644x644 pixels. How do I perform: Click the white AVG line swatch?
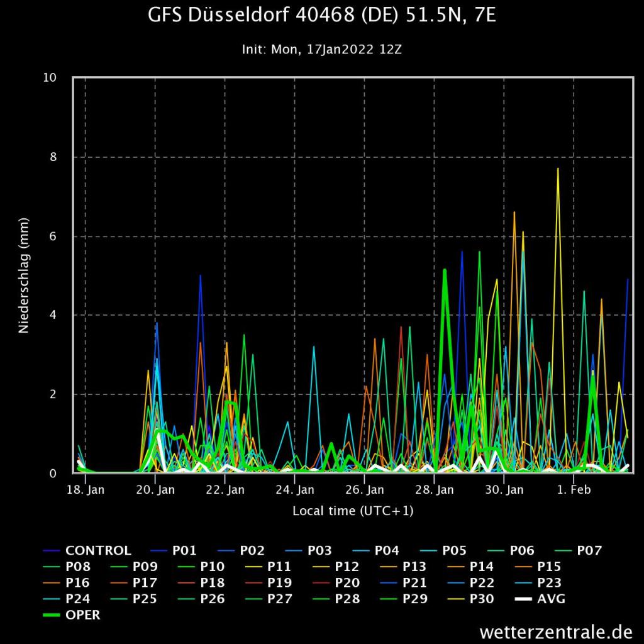[x=523, y=599]
